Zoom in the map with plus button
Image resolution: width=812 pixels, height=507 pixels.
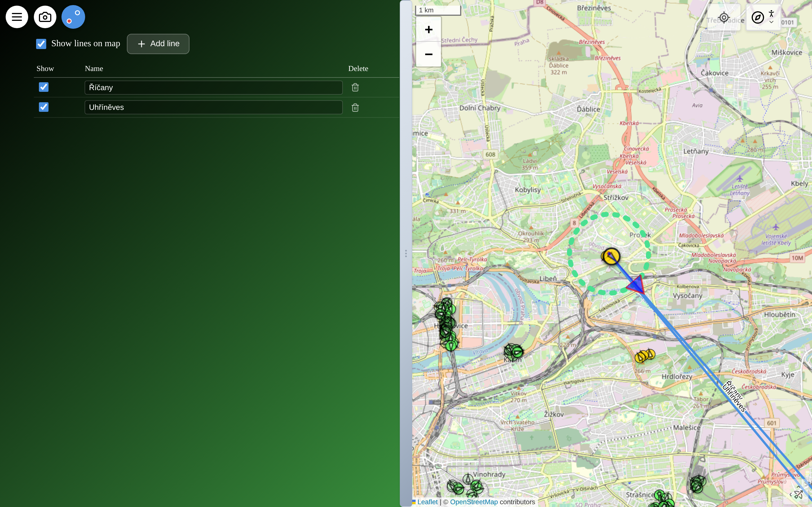pos(429,30)
